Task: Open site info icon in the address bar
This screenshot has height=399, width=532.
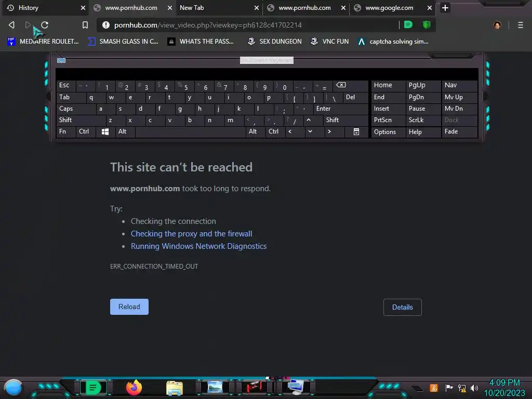Action: [x=106, y=25]
